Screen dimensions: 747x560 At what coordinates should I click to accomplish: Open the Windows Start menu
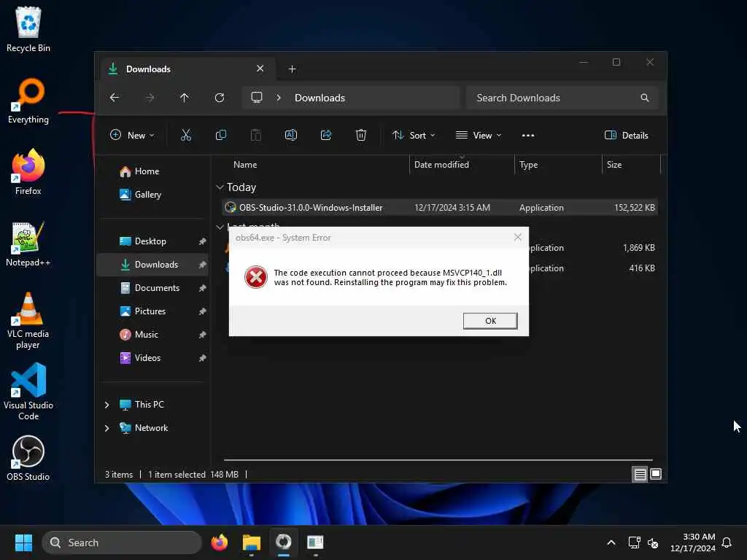tap(23, 542)
